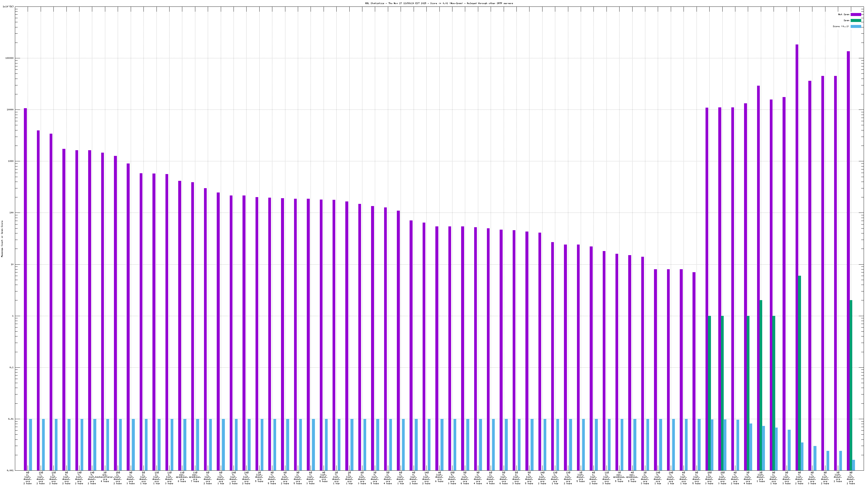Screen dimensions: 868x488
Task: Click the last x-axis label at far right
Action: 851,478
